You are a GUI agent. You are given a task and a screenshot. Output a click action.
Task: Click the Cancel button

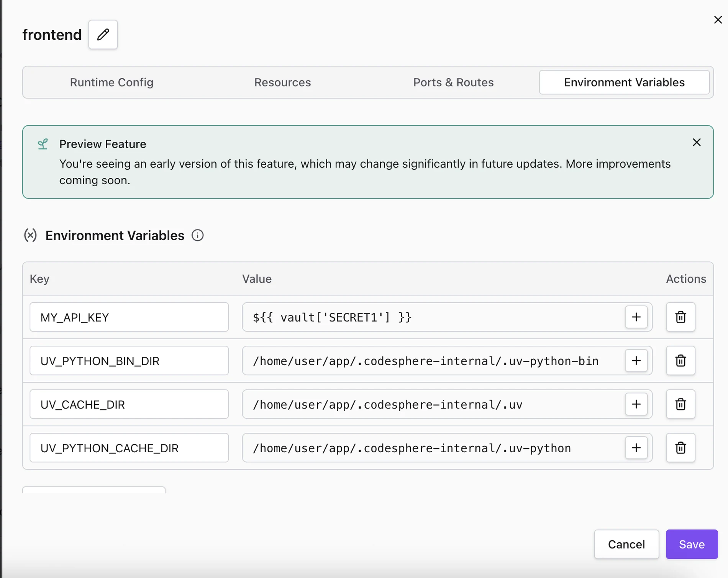point(626,544)
